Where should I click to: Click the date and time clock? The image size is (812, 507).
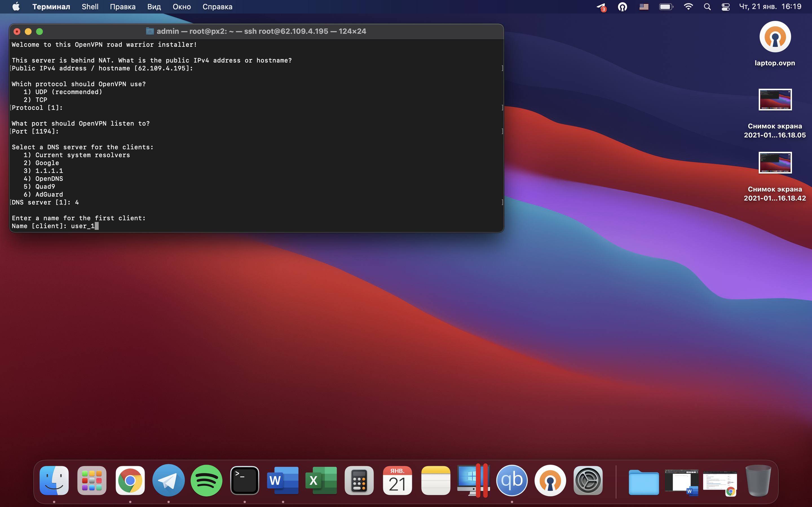click(770, 7)
